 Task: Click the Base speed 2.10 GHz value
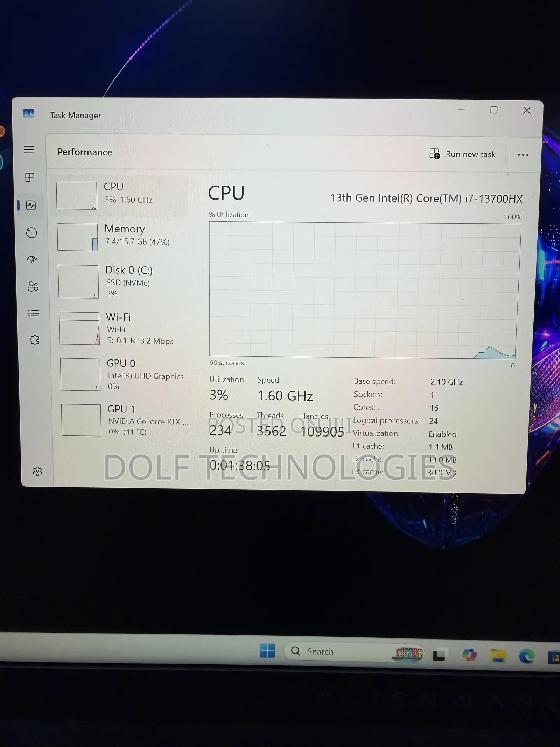point(447,382)
